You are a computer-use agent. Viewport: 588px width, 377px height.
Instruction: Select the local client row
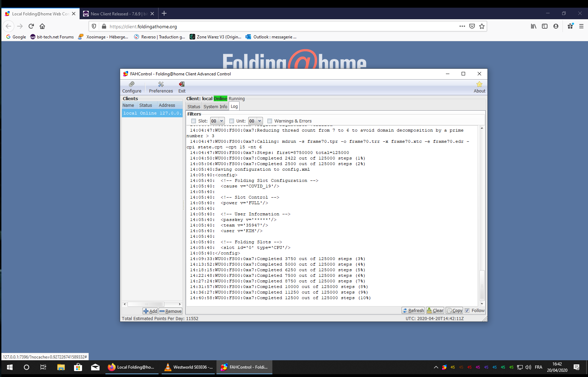[x=152, y=113]
